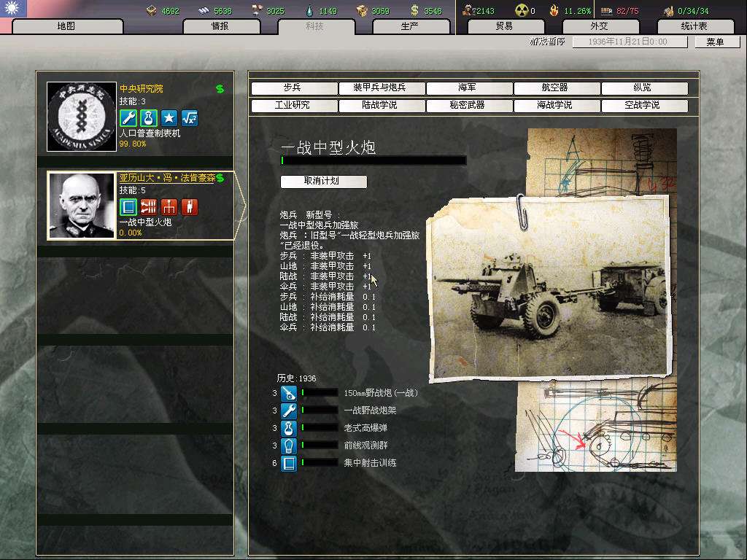747x560 pixels.
Task: Click the book icon beside 集中射击训练
Action: click(289, 463)
